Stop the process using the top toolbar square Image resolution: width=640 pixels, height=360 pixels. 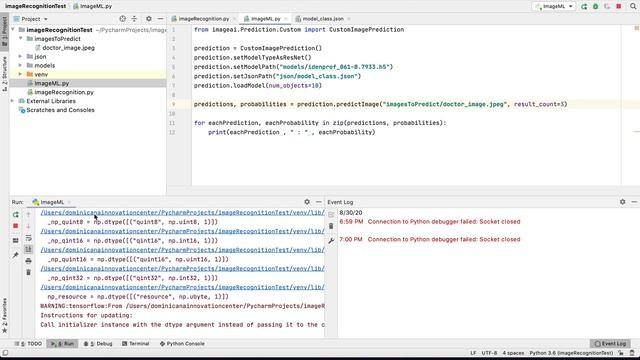click(x=619, y=7)
